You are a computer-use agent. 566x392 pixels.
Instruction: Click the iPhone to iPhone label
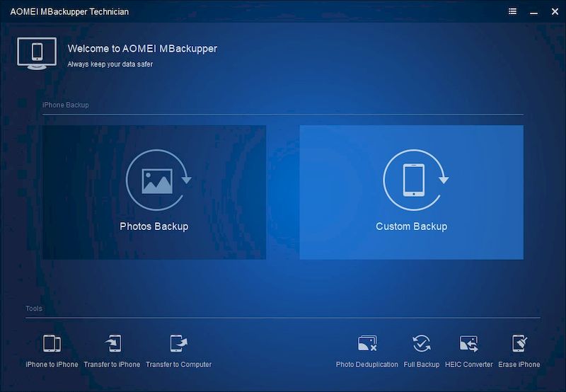tap(52, 364)
